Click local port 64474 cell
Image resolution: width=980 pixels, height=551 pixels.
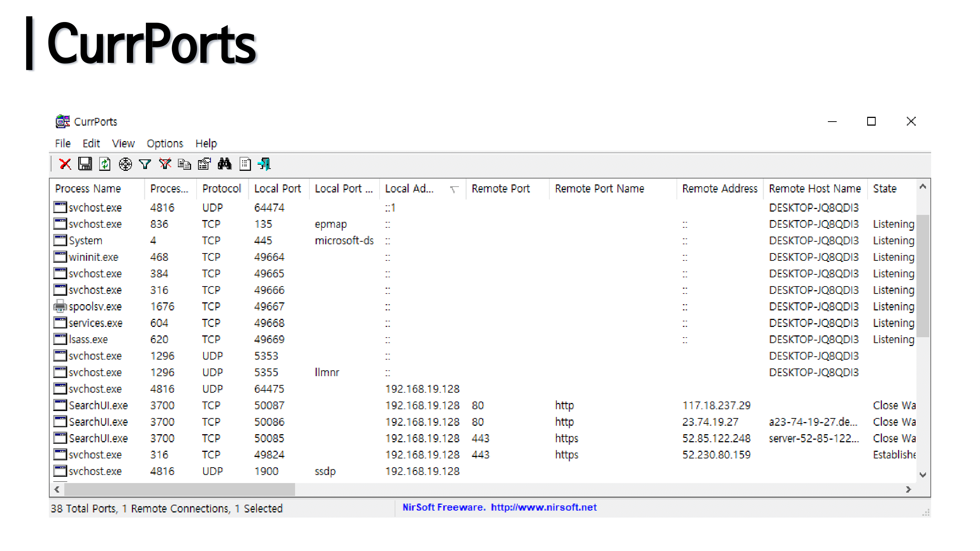tap(269, 208)
